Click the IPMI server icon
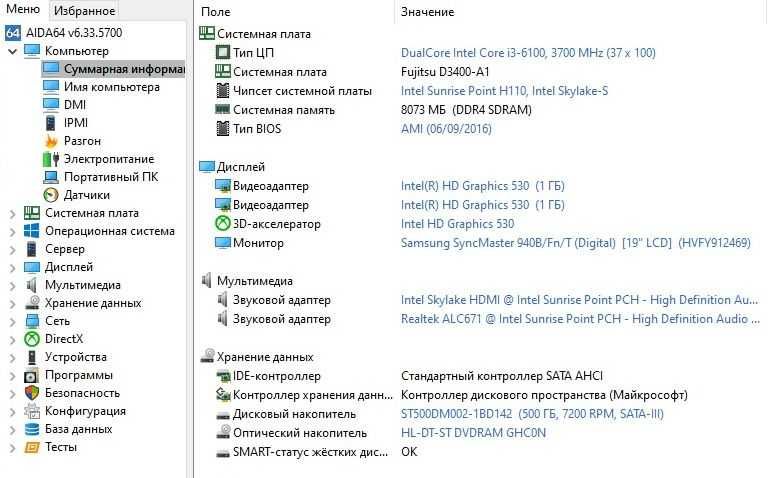This screenshot has height=478, width=782. pyautogui.click(x=51, y=123)
